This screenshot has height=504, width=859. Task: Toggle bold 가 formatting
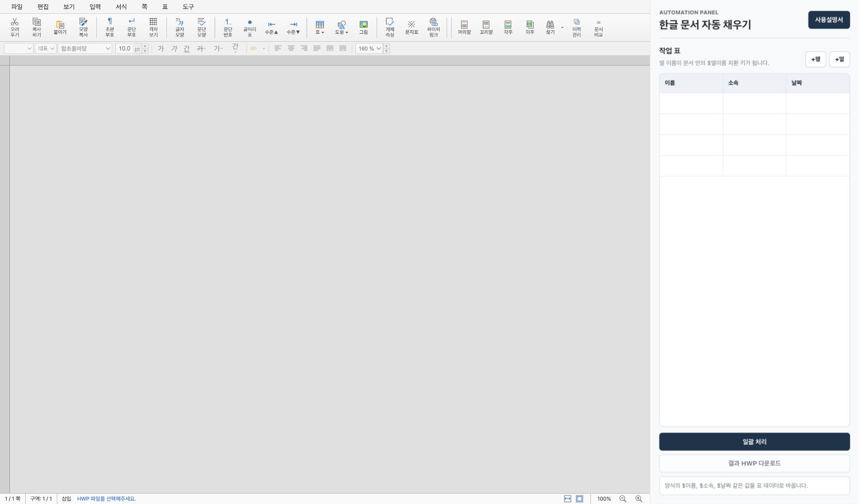(160, 48)
